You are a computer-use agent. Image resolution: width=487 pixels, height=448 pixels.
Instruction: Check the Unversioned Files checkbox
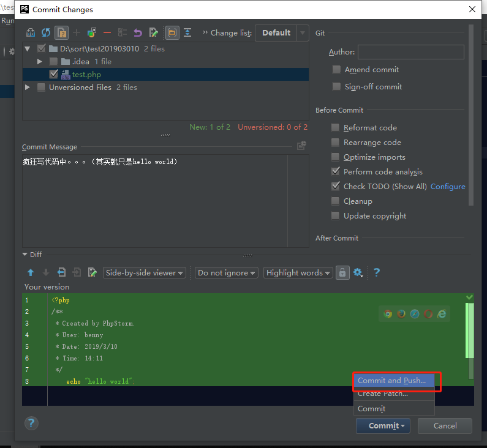41,87
